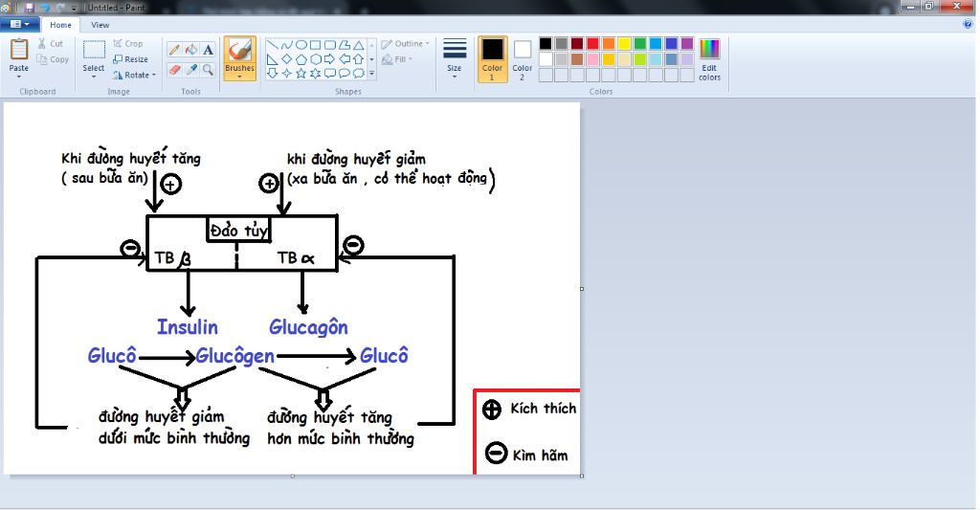Click the bottom-right canvas resize handle

582,477
